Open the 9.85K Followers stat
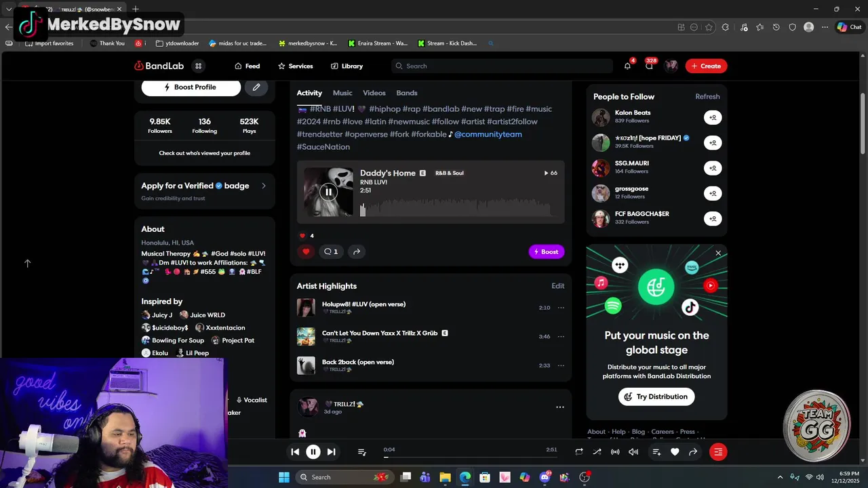Viewport: 868px width, 488px height. pyautogui.click(x=160, y=125)
